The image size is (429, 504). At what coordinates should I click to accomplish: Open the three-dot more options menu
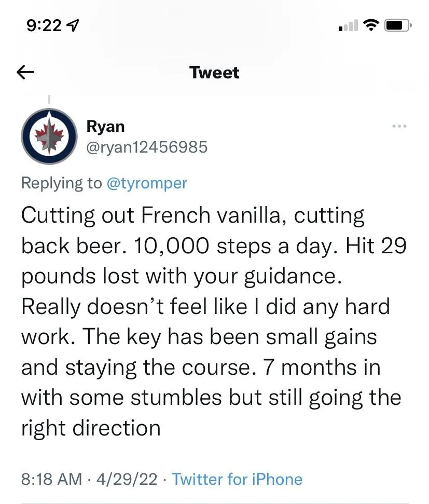[x=399, y=126]
